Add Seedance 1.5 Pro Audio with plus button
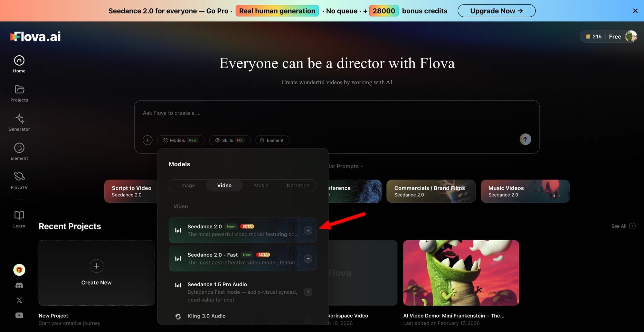Viewport: 644px width, 332px height. click(308, 292)
